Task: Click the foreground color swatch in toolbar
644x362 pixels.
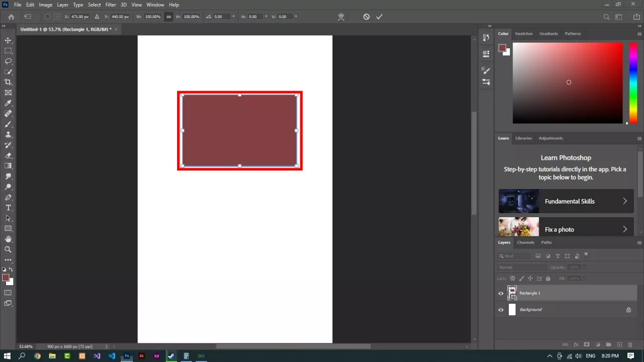Action: (6, 278)
